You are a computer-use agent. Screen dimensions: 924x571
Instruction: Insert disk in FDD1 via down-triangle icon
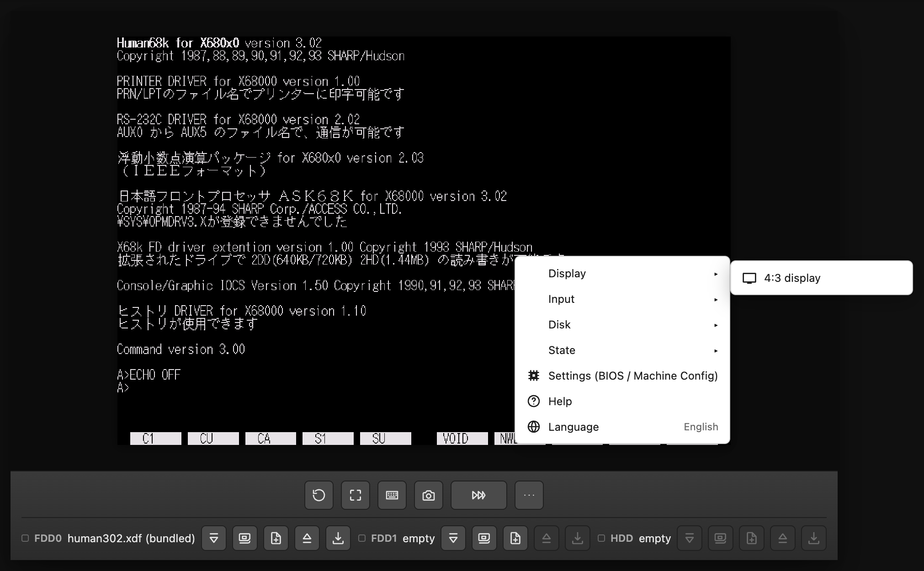pos(453,538)
